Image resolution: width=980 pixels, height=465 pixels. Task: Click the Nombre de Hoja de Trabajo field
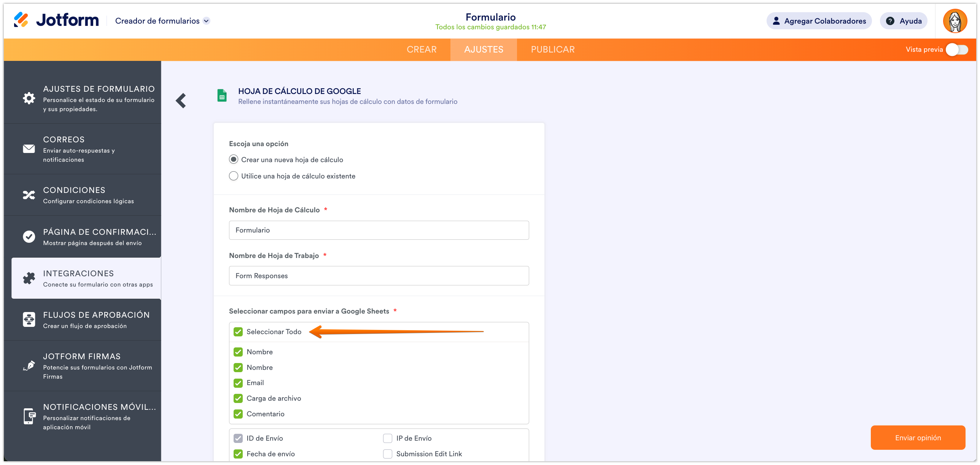click(x=379, y=276)
